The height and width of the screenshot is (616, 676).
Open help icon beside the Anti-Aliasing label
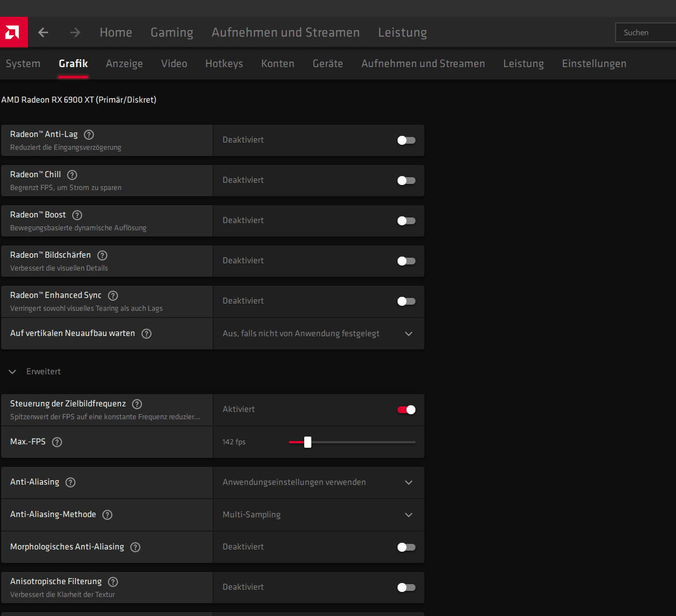click(x=70, y=482)
